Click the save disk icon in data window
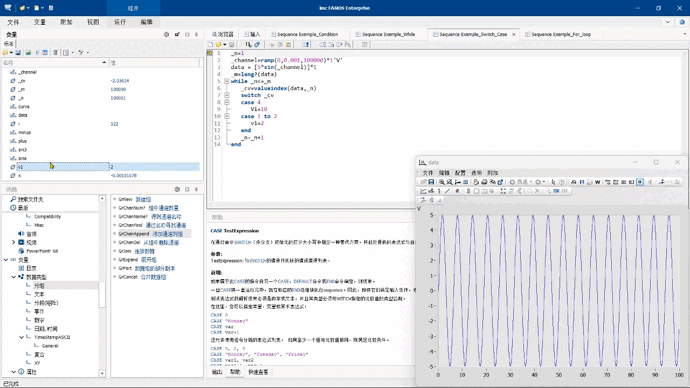This screenshot has height=388, width=690. 431,182
